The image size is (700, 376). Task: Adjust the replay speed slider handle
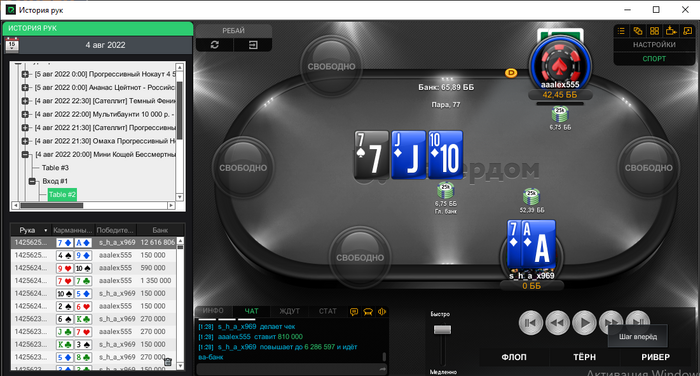tap(442, 330)
